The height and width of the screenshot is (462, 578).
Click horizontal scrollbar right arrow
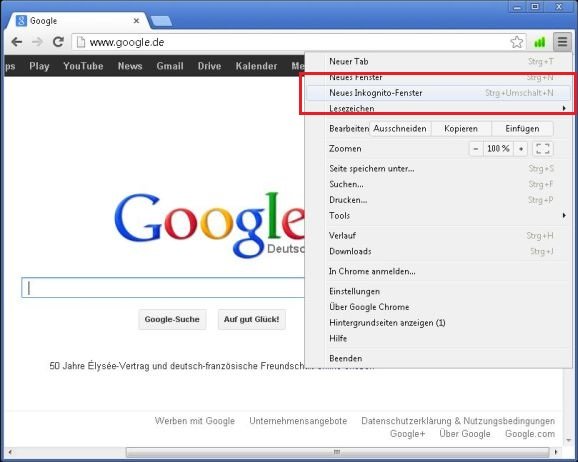point(556,452)
